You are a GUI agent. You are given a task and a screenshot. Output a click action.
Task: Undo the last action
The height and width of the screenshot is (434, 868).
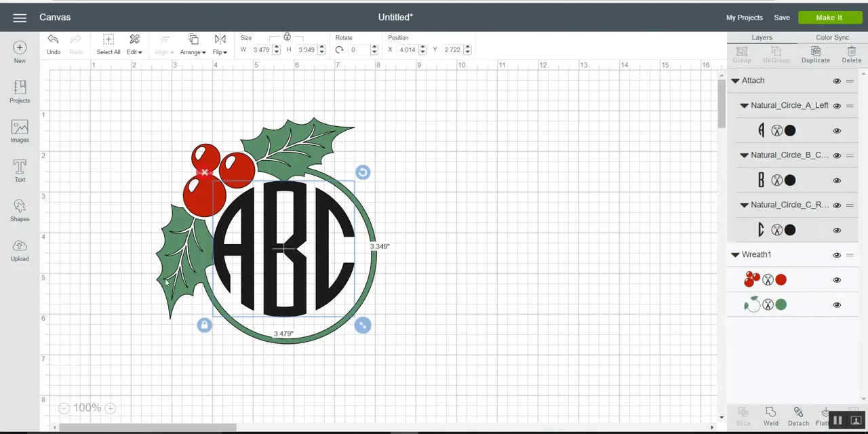pos(54,45)
